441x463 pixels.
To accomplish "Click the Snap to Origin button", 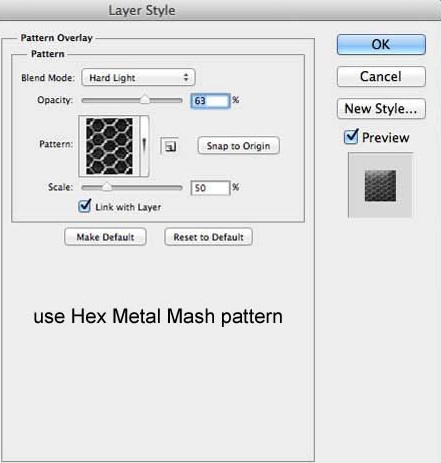I will pyautogui.click(x=238, y=146).
